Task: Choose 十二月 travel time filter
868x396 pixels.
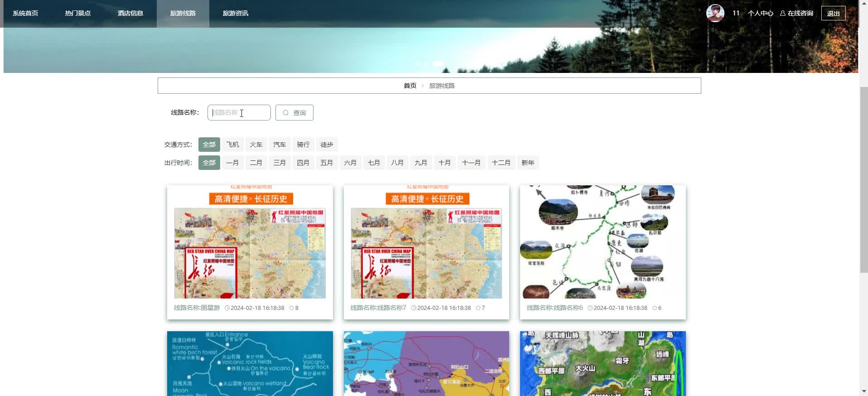Action: click(502, 163)
